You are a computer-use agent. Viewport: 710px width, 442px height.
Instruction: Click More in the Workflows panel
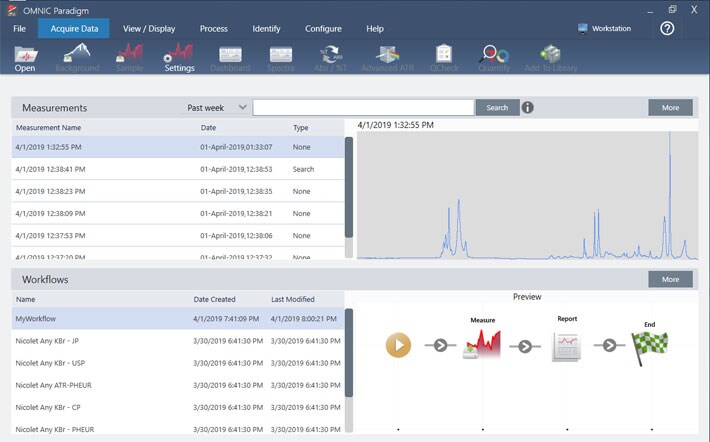(670, 280)
